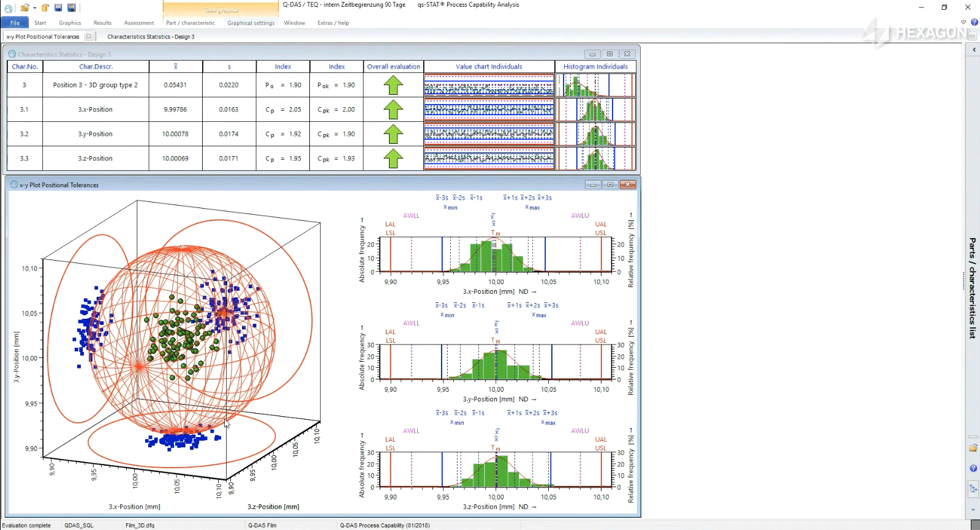Close the x-y Plot Positional Tolerances tab
Viewport: 980px width, 530px height.
(x=89, y=37)
